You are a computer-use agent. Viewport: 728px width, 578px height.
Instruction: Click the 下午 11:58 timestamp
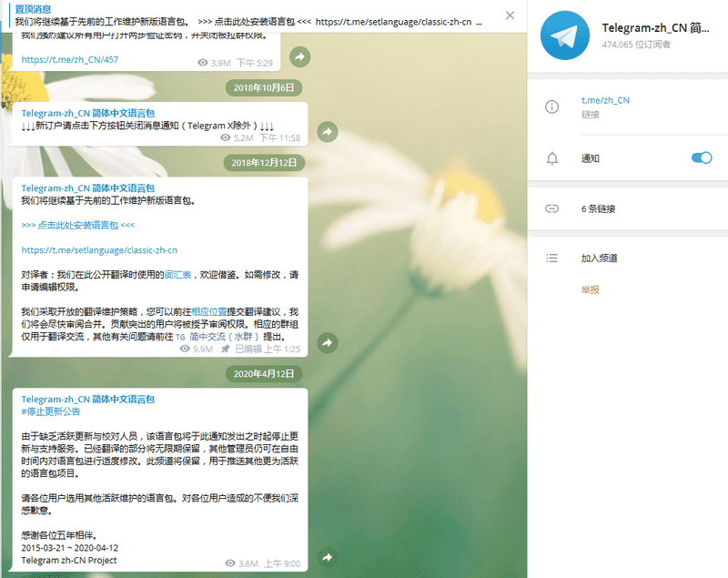[280, 137]
